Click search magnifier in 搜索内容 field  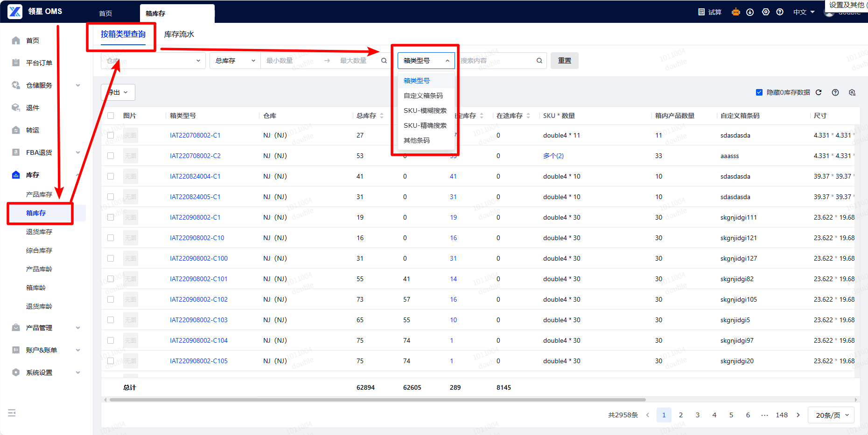539,61
